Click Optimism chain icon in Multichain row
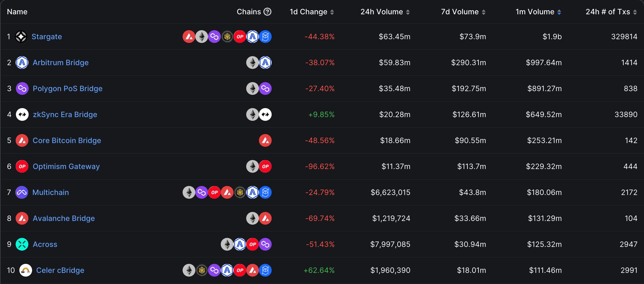 [x=214, y=192]
